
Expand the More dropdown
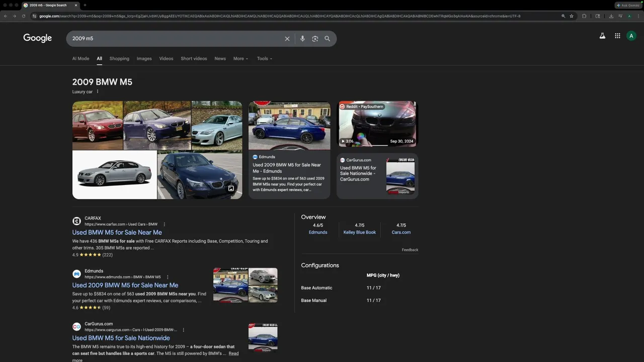coord(240,59)
